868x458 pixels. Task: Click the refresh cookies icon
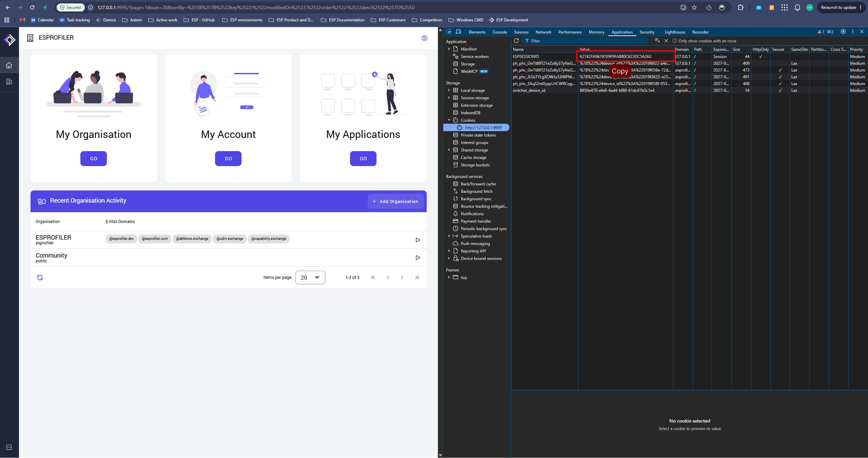[x=516, y=41]
